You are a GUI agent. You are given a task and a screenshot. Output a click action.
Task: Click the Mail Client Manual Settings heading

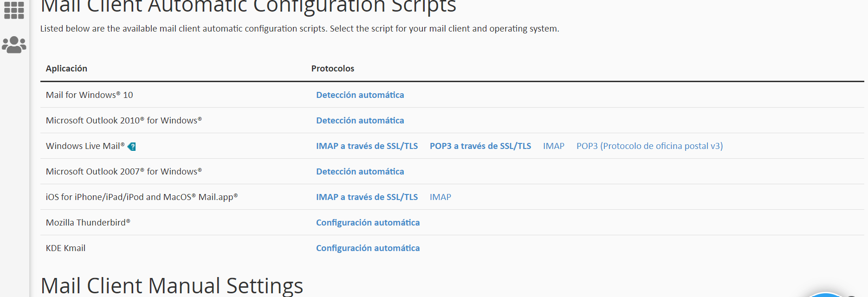pyautogui.click(x=172, y=285)
